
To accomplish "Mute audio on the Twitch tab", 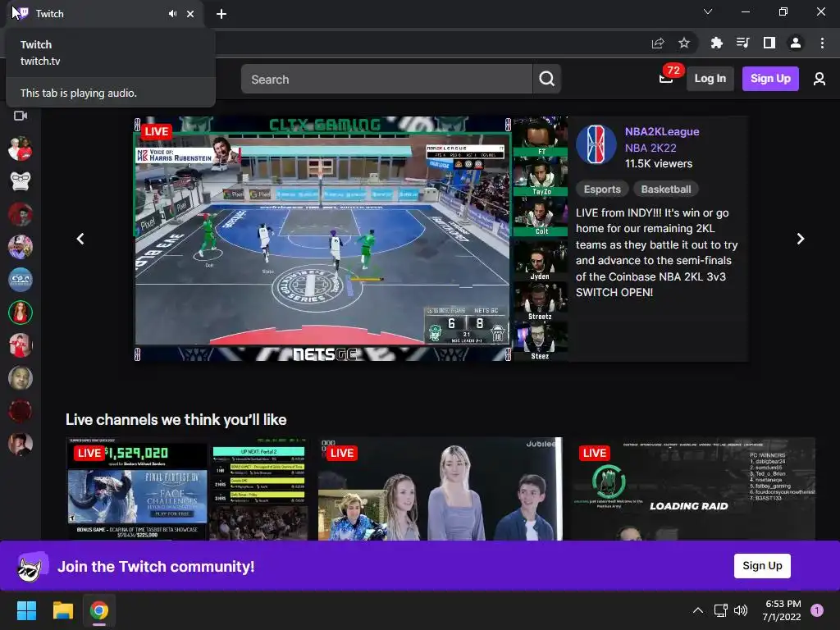I will [172, 14].
